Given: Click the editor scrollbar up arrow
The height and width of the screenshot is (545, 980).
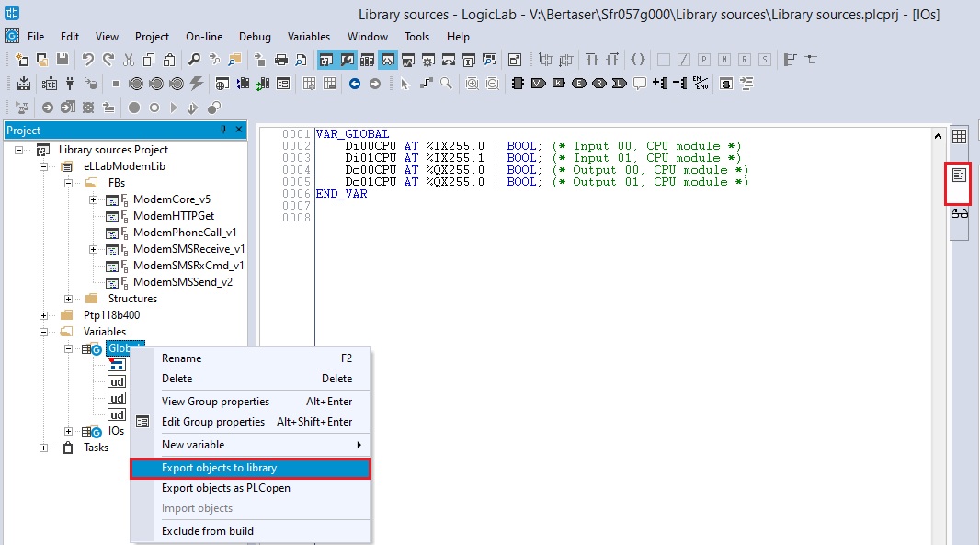Looking at the screenshot, I should click(938, 136).
